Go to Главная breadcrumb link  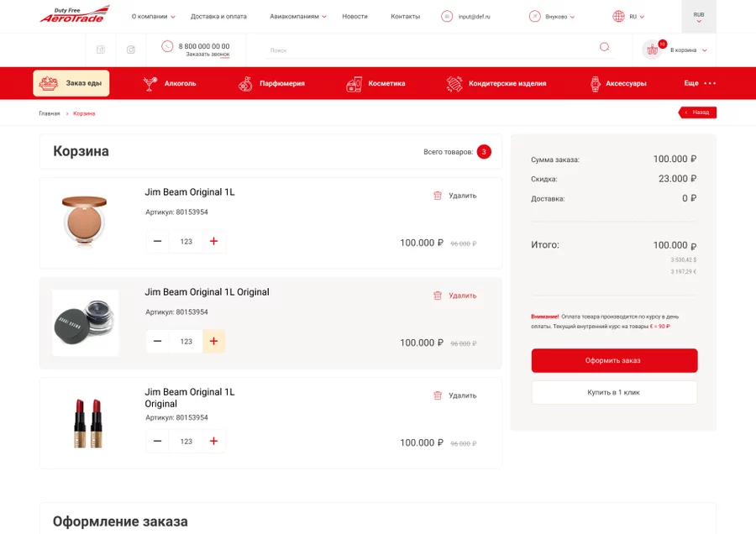[50, 113]
